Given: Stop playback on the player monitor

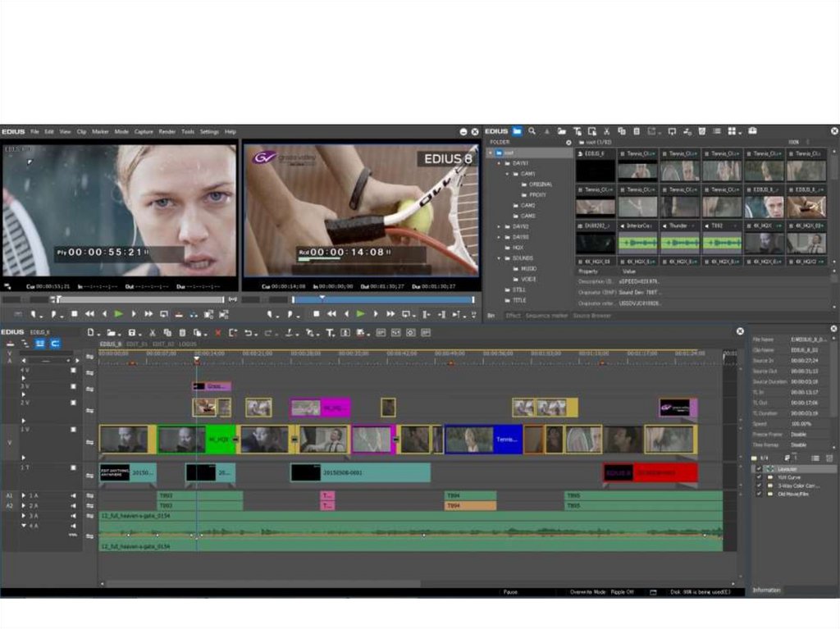Looking at the screenshot, I should coord(75,314).
